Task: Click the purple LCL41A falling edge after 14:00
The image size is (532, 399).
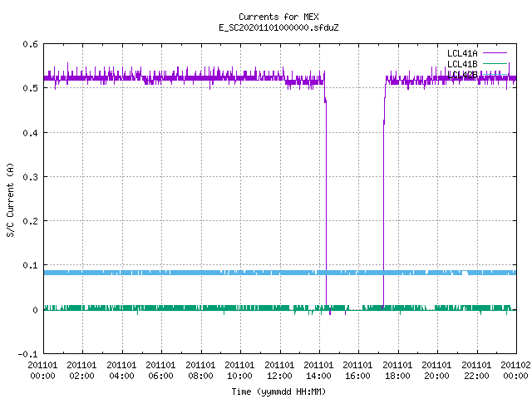Action: coord(326,204)
